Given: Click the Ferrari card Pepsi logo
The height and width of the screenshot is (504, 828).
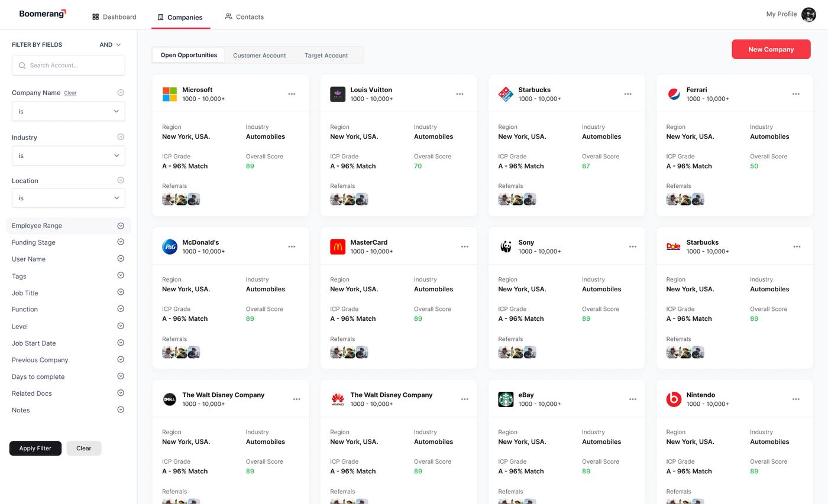Looking at the screenshot, I should pyautogui.click(x=674, y=94).
